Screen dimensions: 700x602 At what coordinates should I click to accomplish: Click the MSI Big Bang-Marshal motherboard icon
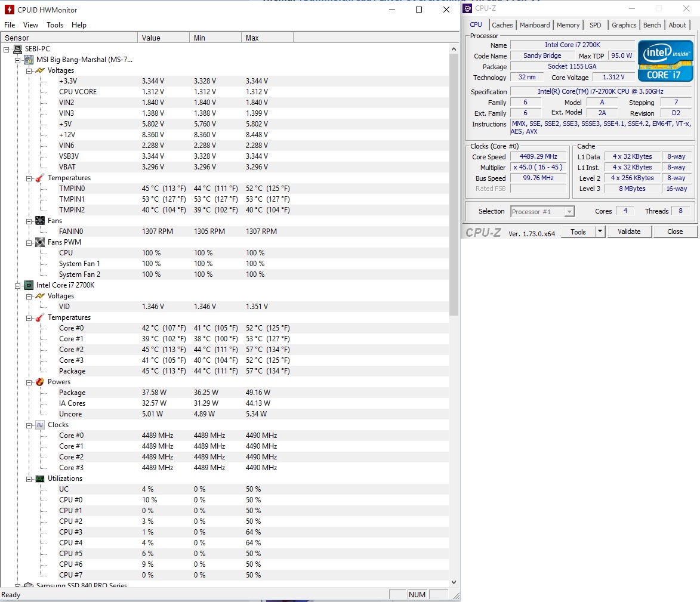point(29,59)
